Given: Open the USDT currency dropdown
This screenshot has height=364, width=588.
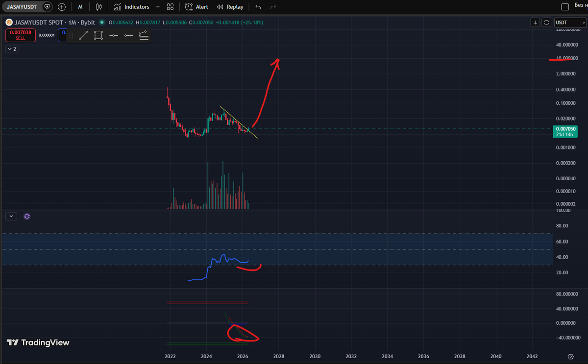Looking at the screenshot, I should click(x=569, y=22).
